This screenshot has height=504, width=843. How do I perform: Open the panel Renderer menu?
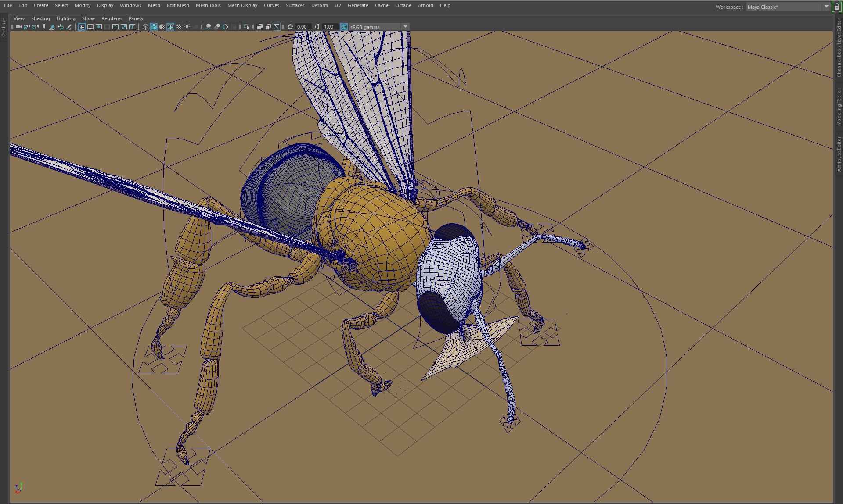112,18
